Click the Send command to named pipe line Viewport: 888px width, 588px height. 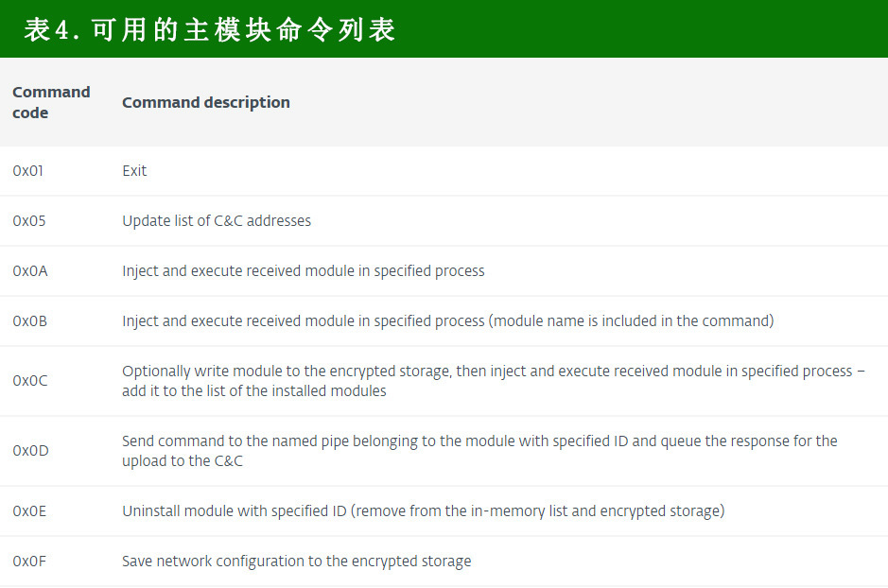pos(479,441)
